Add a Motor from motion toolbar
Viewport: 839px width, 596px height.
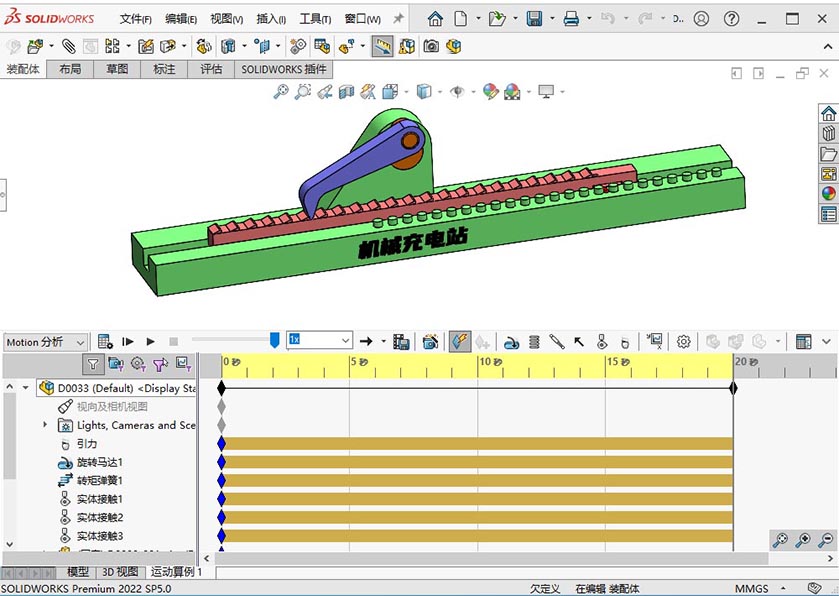coord(511,341)
